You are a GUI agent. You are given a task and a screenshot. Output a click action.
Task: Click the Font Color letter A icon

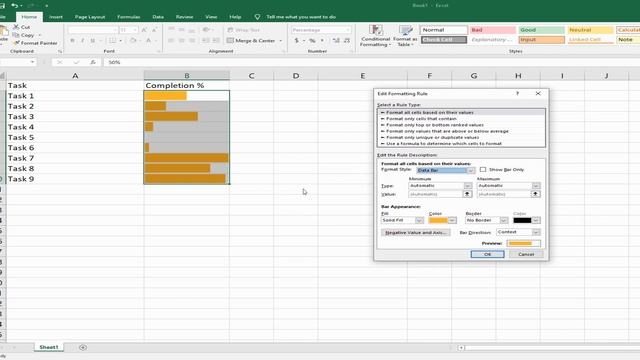(x=148, y=40)
